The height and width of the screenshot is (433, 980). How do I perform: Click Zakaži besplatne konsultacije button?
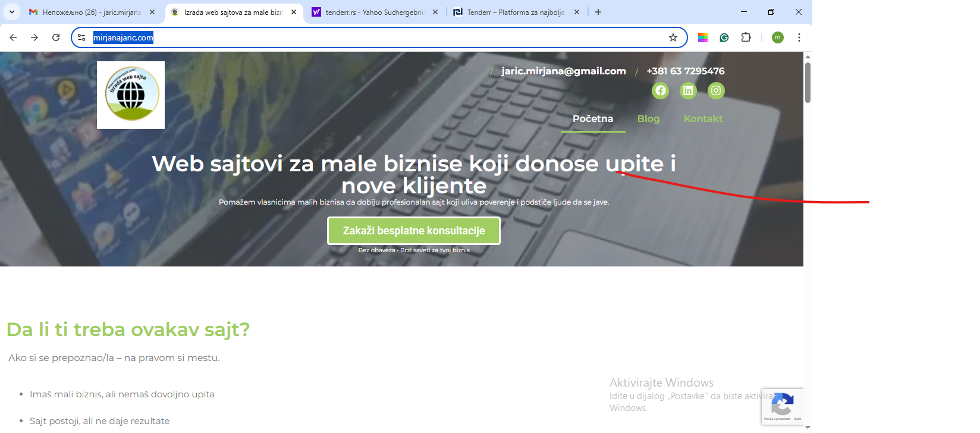click(x=414, y=231)
